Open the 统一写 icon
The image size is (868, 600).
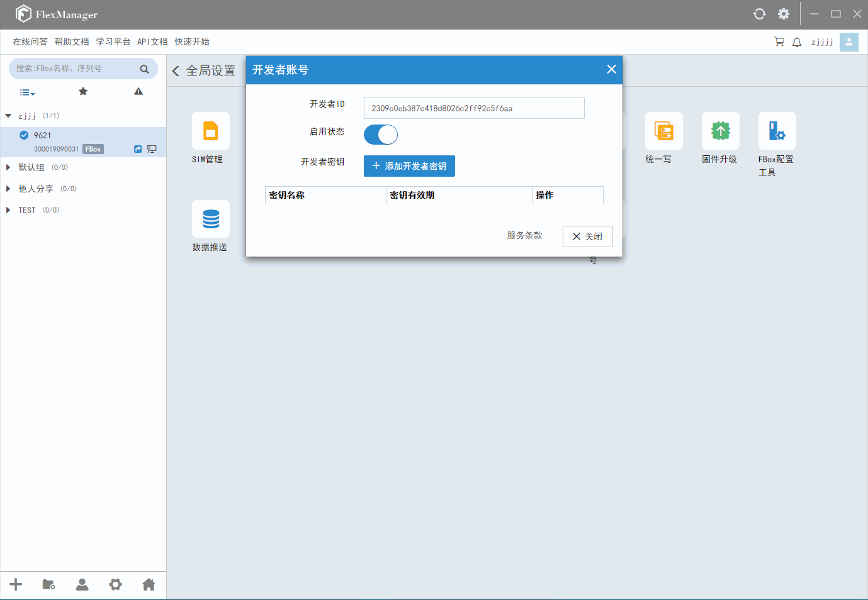click(663, 131)
